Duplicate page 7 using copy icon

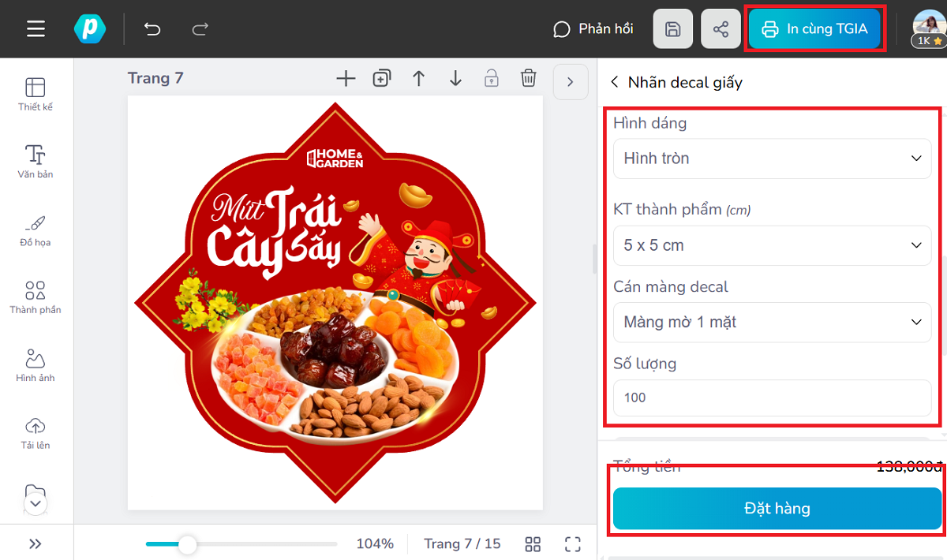[382, 78]
